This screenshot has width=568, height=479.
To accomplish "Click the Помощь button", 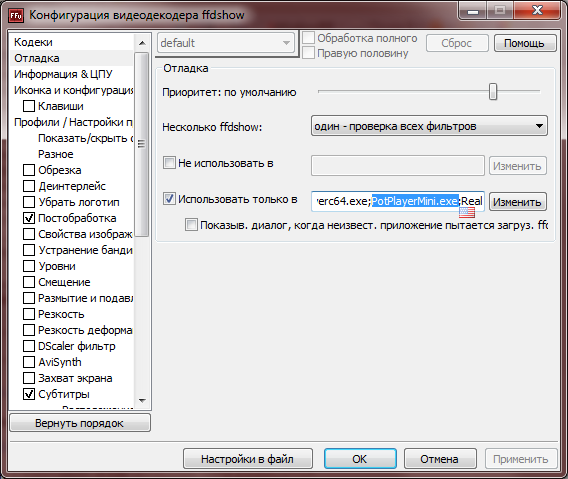I will [525, 43].
